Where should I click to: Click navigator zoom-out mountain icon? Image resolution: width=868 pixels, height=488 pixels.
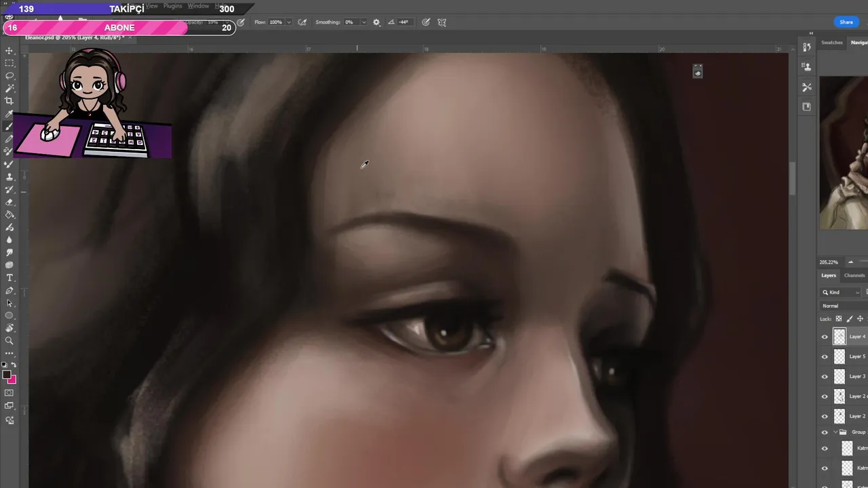pyautogui.click(x=850, y=262)
